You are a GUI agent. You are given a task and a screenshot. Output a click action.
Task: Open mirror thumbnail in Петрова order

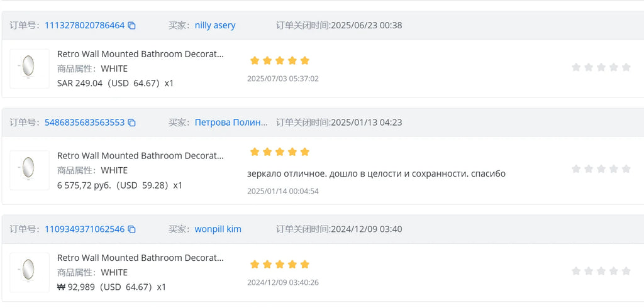pyautogui.click(x=30, y=170)
